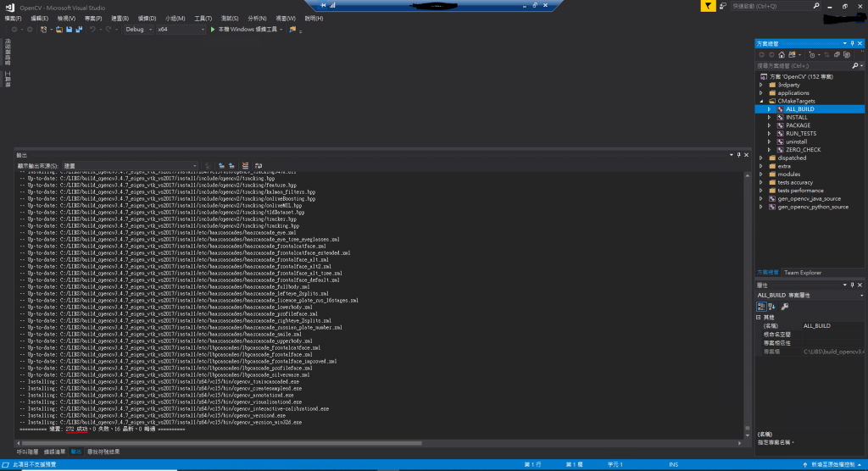Click Solution Explorer view switch icon

coord(793,55)
